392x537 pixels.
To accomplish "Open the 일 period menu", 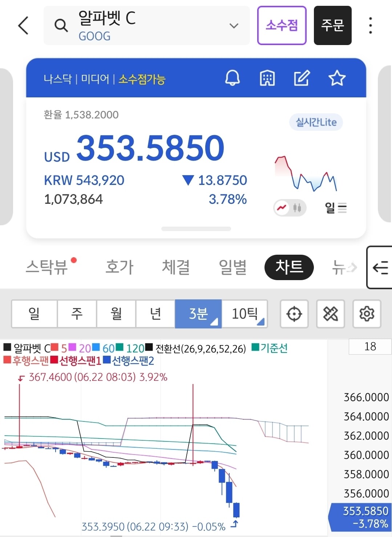I will click(336, 208).
